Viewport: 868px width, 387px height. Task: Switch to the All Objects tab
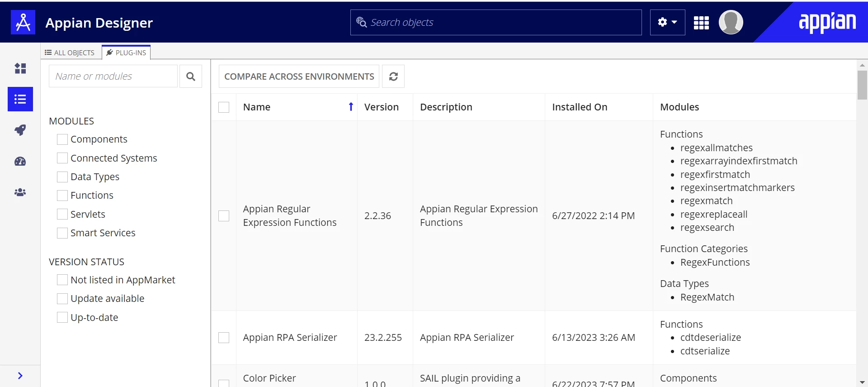click(70, 53)
